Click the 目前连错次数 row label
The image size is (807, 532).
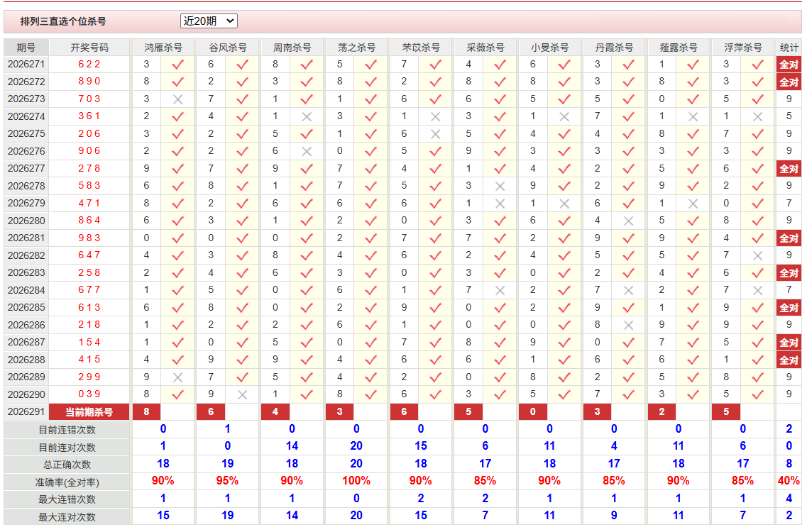tap(67, 430)
